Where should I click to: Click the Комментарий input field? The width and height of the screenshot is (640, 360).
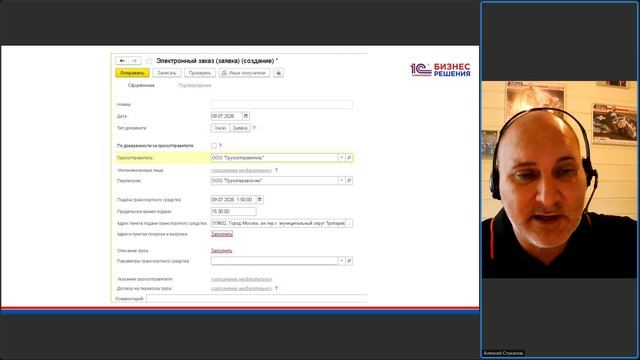pyautogui.click(x=257, y=299)
